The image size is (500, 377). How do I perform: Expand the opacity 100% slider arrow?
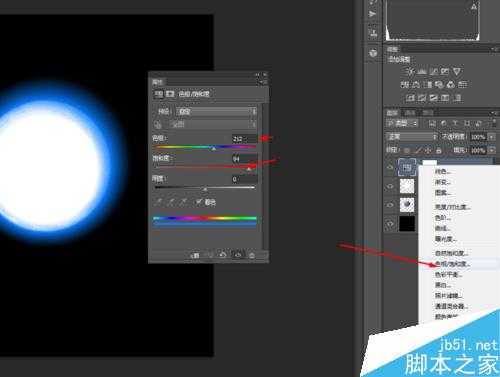[492, 137]
